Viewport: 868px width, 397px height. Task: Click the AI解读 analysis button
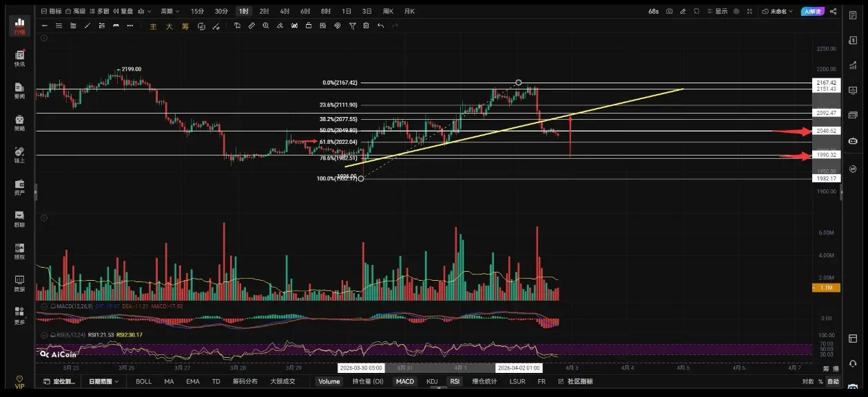tap(813, 11)
